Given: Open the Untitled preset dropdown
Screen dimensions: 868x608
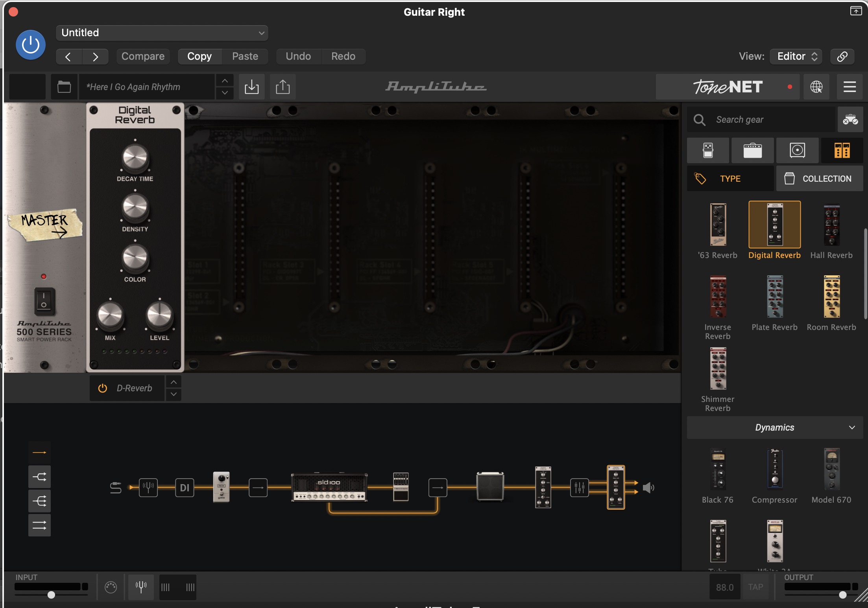Looking at the screenshot, I should (x=162, y=33).
